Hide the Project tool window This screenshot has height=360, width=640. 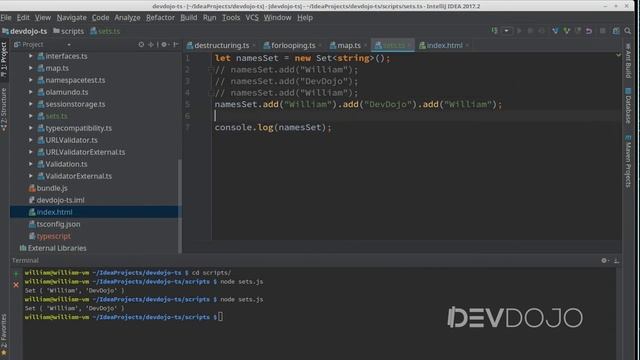click(176, 44)
